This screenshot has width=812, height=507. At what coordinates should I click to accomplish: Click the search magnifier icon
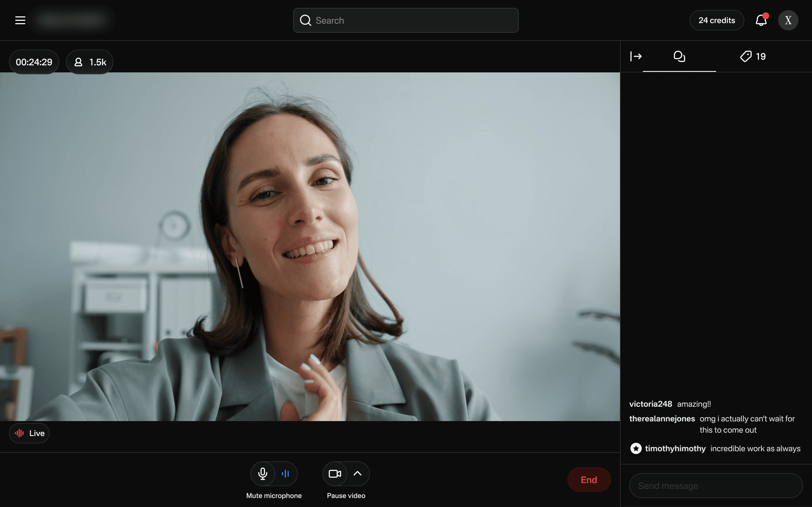coord(305,21)
